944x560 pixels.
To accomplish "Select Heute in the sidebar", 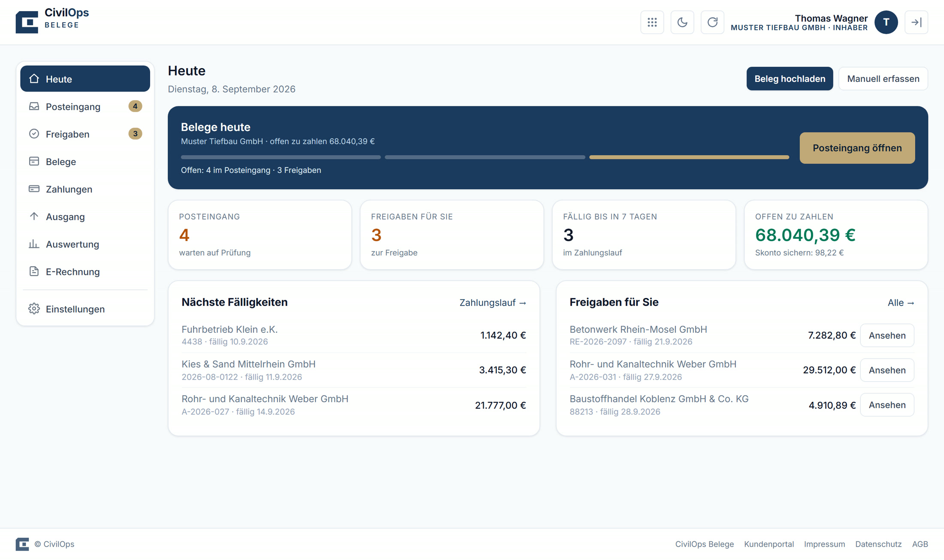I will [85, 79].
